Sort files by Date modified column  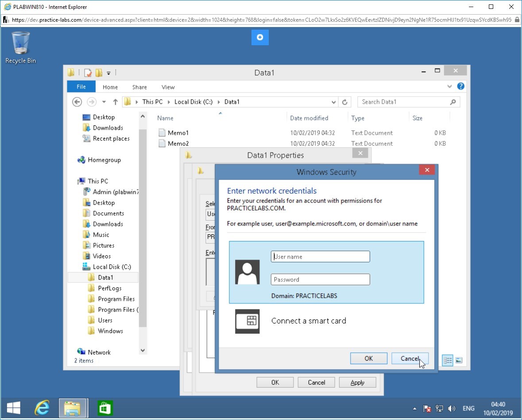[309, 118]
